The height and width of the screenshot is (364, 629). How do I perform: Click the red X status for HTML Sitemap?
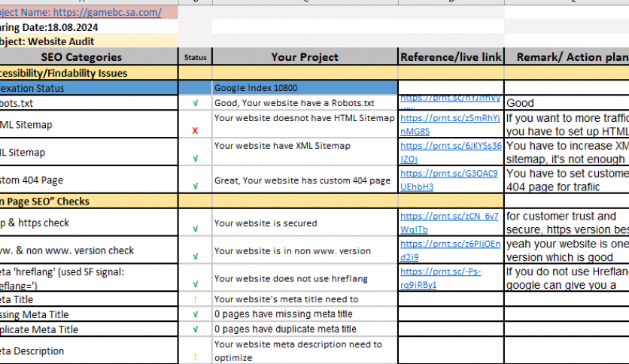coord(195,131)
